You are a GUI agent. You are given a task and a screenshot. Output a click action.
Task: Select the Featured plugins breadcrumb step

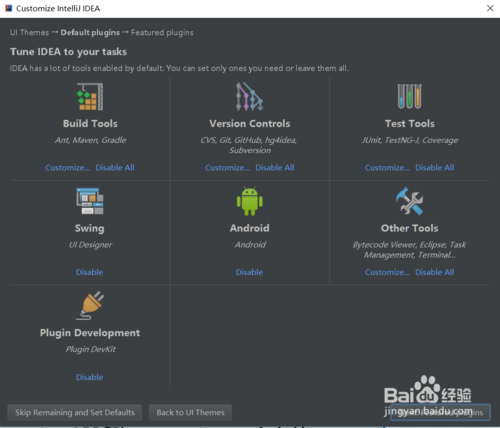pos(162,32)
